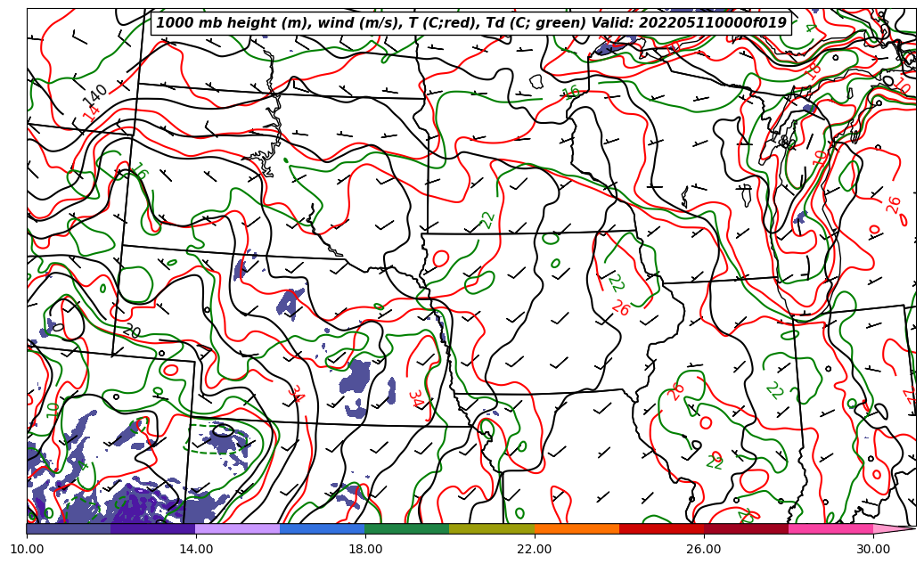924x564 pixels.
Task: Click the red 34 label in western Kansas
Action: [297, 395]
